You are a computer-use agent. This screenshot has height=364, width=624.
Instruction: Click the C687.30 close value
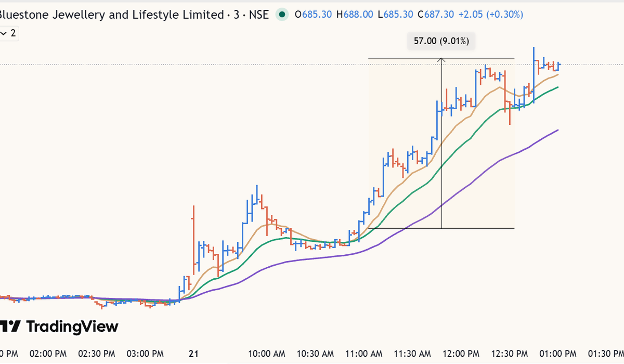pyautogui.click(x=436, y=15)
